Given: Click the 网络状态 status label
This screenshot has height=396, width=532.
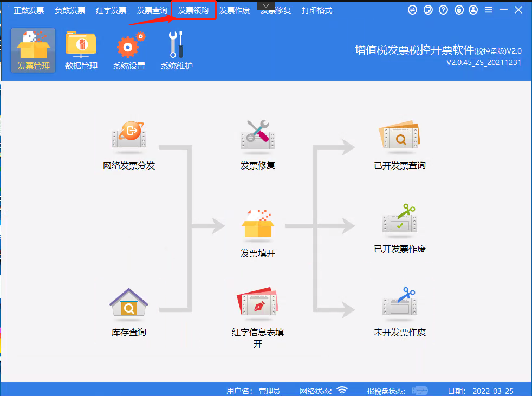Looking at the screenshot, I should click(x=315, y=391).
